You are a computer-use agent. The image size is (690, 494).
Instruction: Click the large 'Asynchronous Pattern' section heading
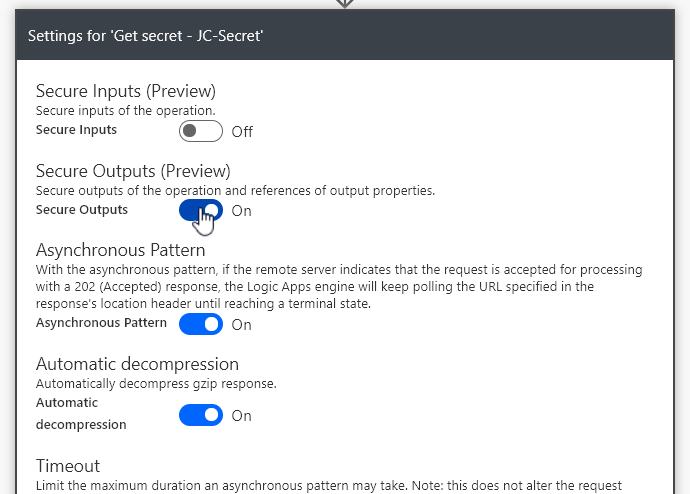[x=120, y=250]
